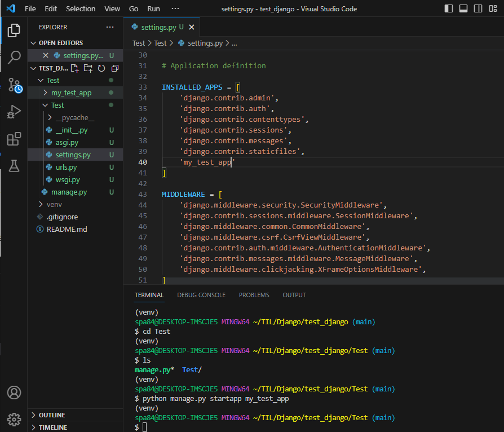Click first Test breadcrumb segment

139,43
